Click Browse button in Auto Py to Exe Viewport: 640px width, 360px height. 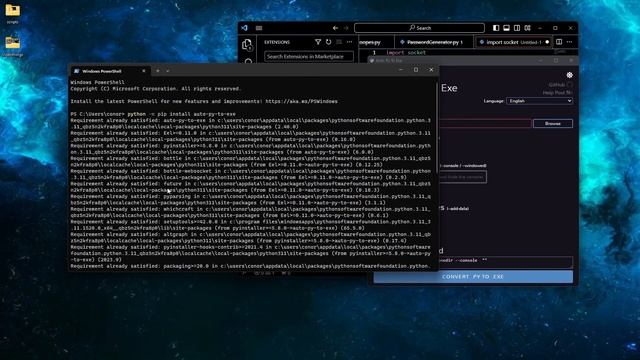tap(553, 123)
